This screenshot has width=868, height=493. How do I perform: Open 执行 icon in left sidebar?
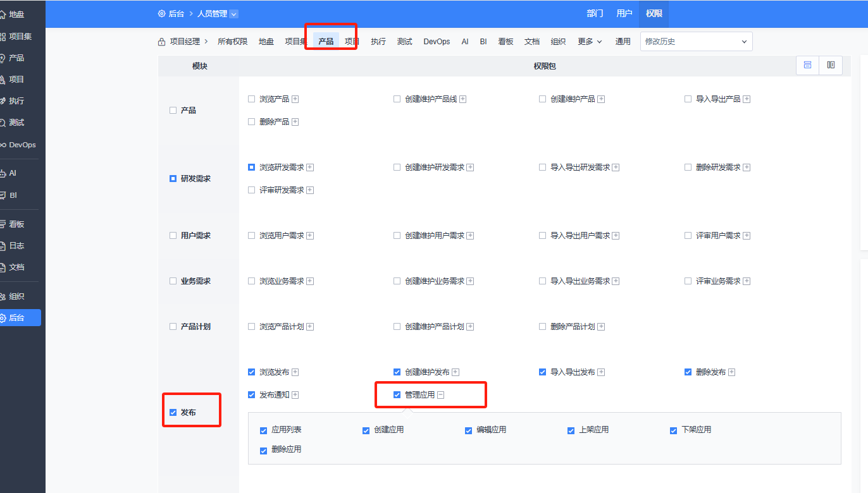[x=3, y=101]
